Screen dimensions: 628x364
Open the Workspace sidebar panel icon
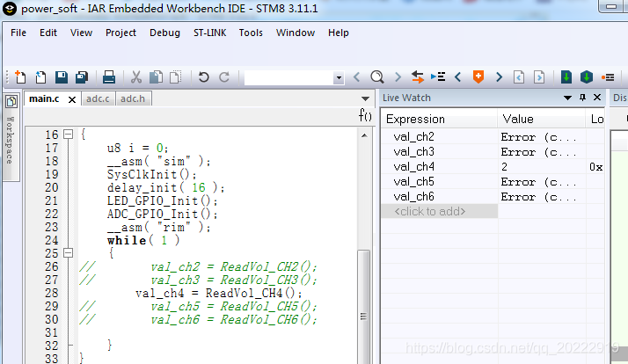coord(11,102)
